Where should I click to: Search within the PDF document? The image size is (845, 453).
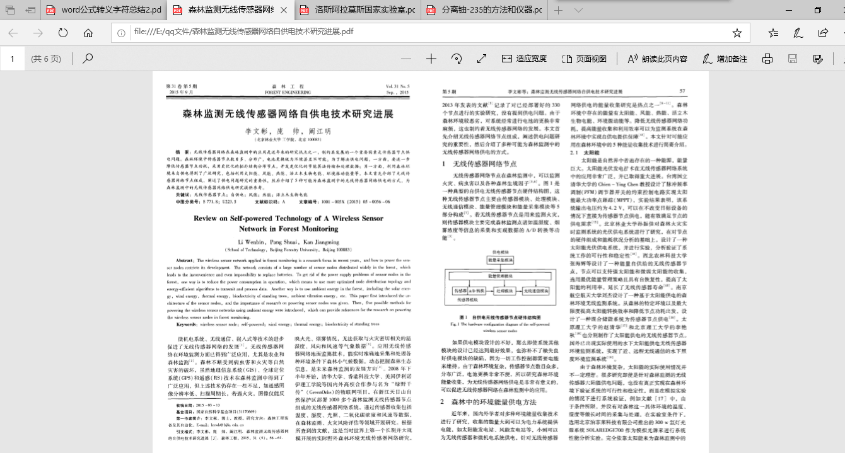(87, 58)
